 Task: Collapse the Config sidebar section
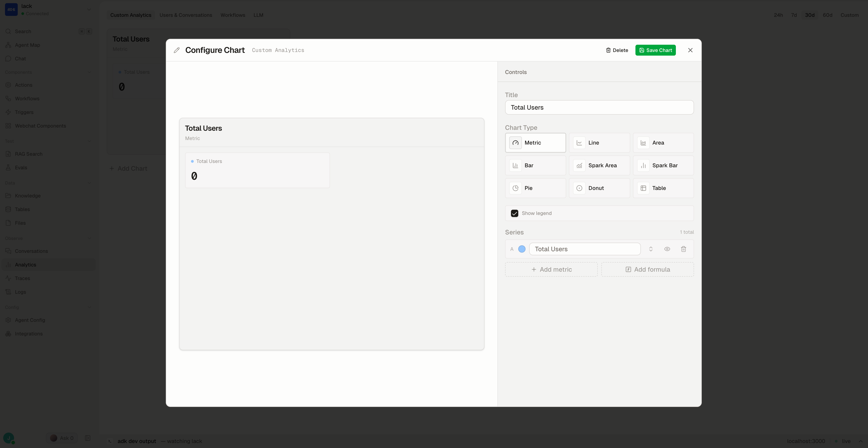89,307
